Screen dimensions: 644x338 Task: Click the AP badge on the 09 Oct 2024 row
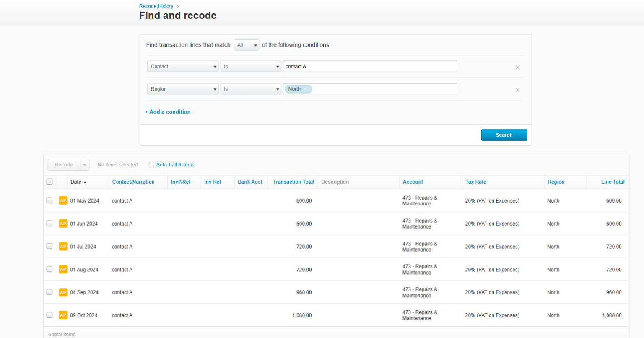pyautogui.click(x=63, y=315)
